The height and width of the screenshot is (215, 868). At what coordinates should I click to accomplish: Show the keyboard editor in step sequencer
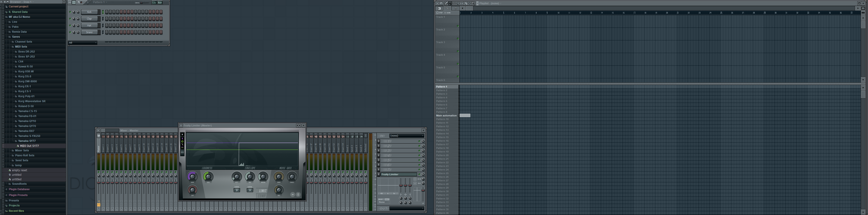[160, 3]
